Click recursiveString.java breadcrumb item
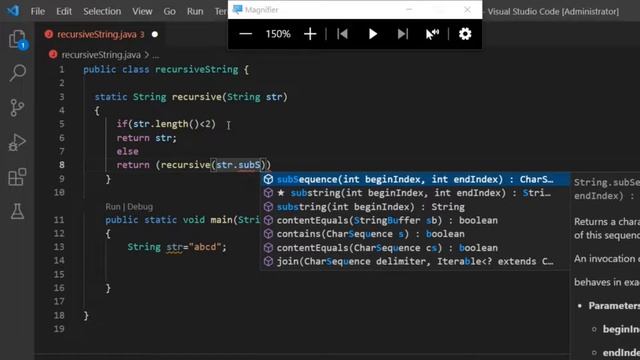Image resolution: width=640 pixels, height=360 pixels. (101, 55)
